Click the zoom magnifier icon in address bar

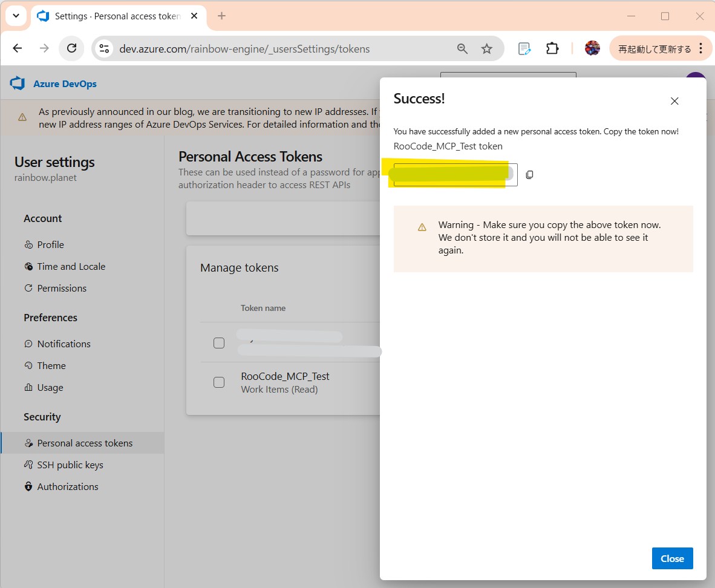click(x=462, y=49)
